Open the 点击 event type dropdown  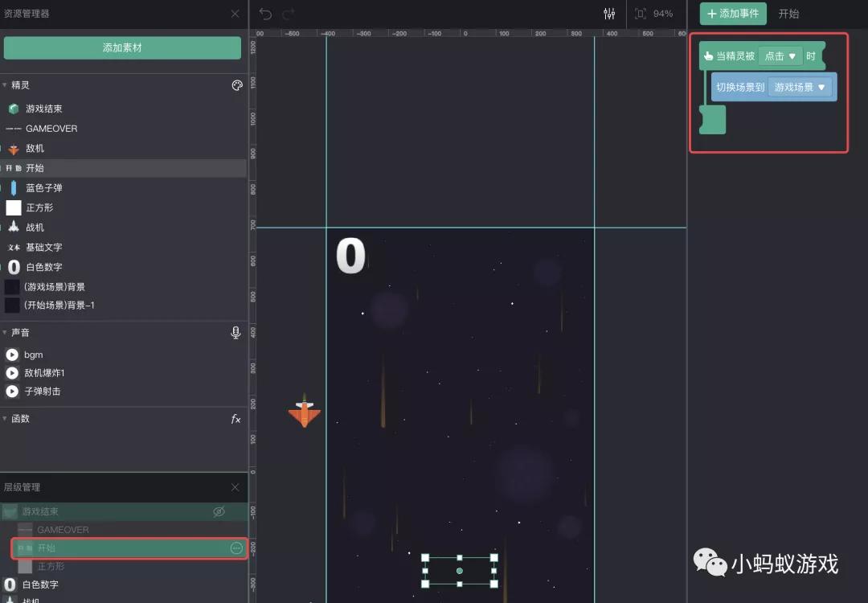click(x=780, y=56)
